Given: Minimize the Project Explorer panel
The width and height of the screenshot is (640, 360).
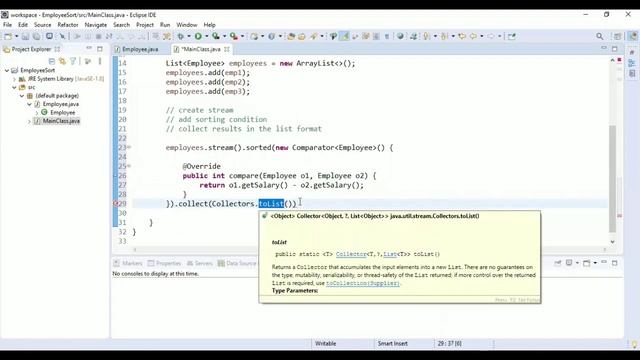Looking at the screenshot, I should click(89, 49).
